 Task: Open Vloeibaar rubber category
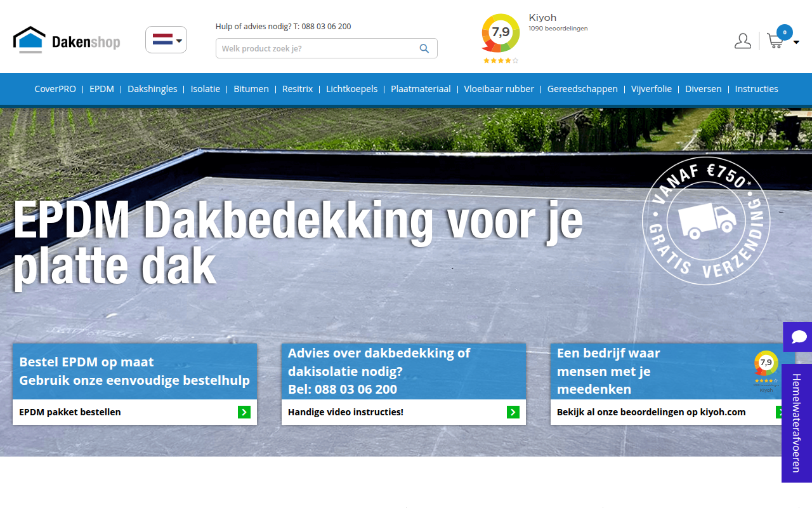[x=499, y=89]
